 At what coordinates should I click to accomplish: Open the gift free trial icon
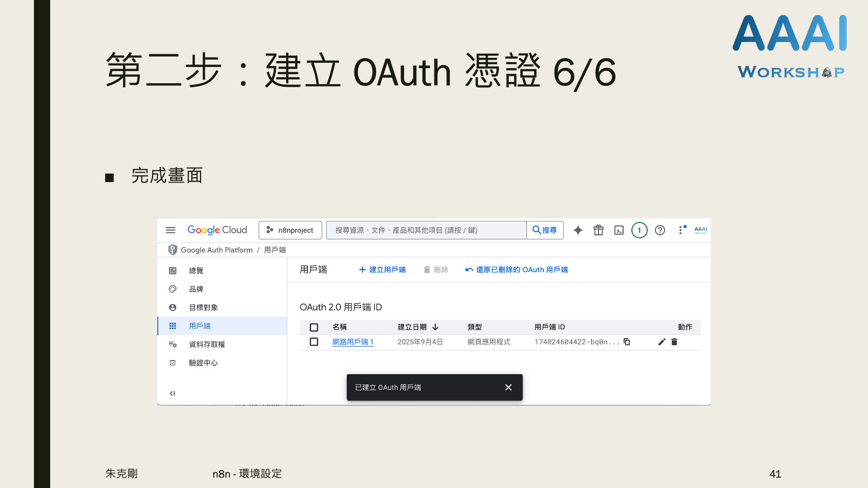599,230
